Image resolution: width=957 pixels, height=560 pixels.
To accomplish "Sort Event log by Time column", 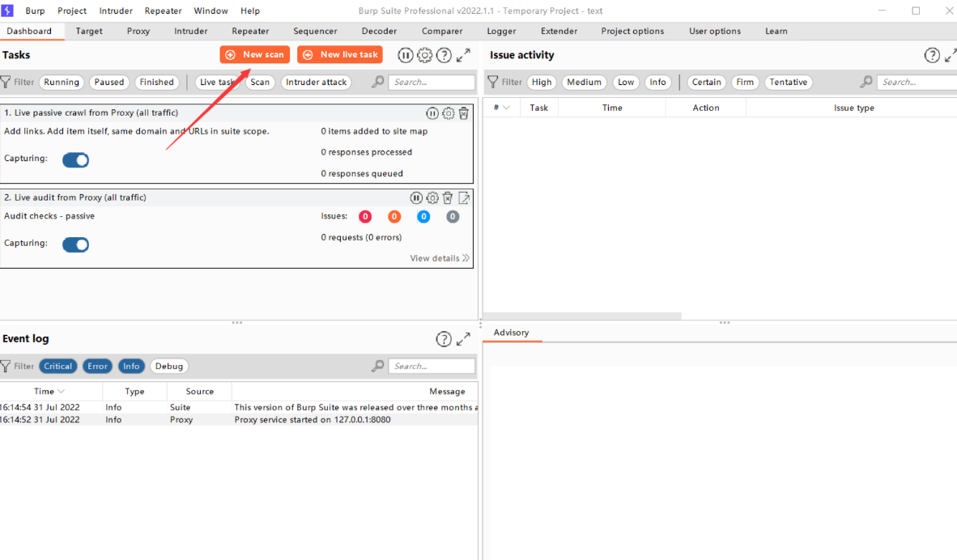I will point(49,391).
